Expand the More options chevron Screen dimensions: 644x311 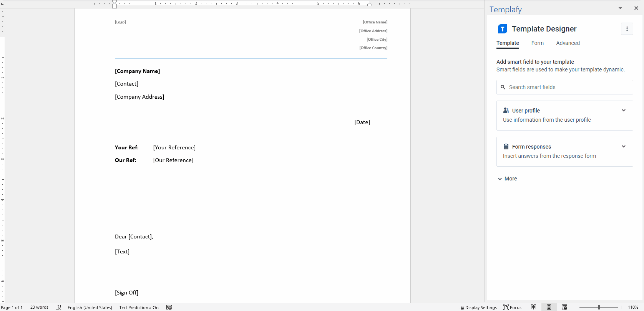click(500, 179)
